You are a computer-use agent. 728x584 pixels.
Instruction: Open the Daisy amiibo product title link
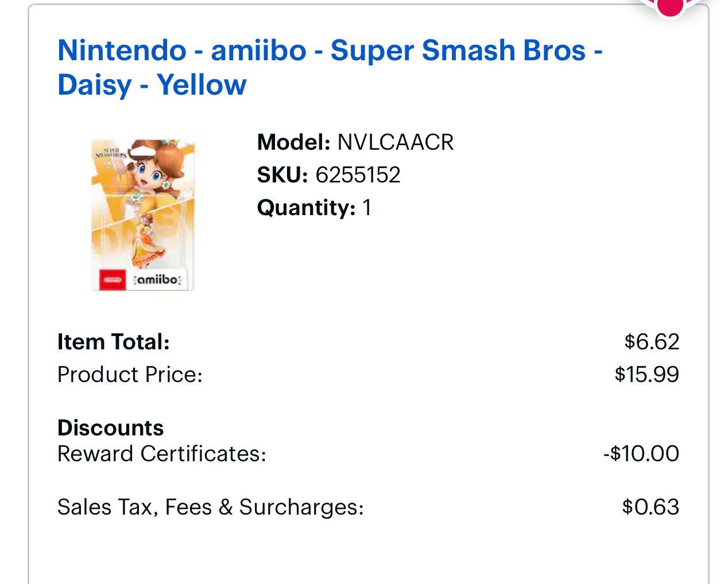(330, 67)
